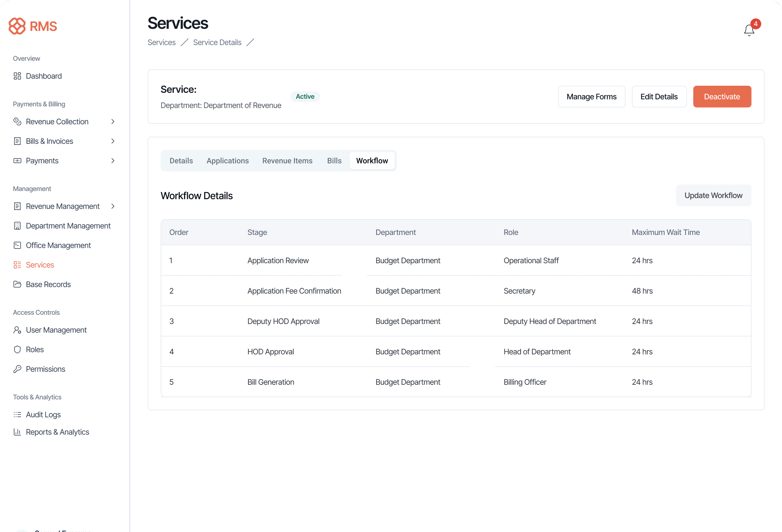This screenshot has width=782, height=532.
Task: Click the Deactivate button
Action: [722, 97]
